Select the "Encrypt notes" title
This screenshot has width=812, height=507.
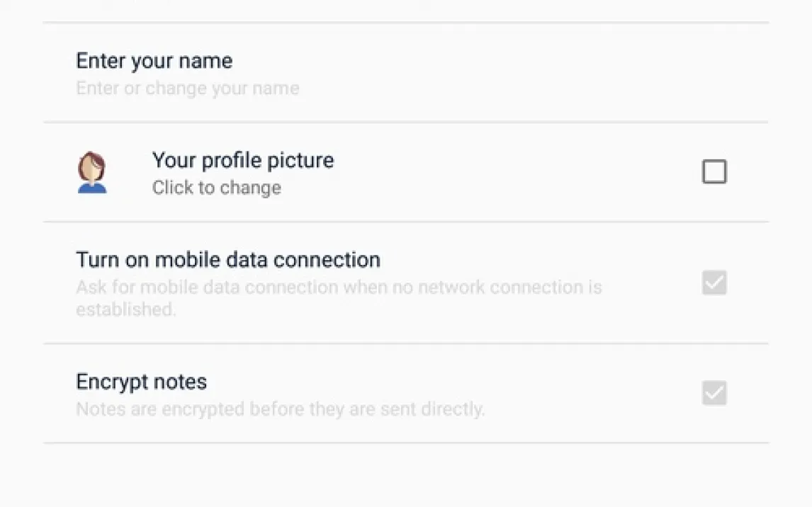141,382
